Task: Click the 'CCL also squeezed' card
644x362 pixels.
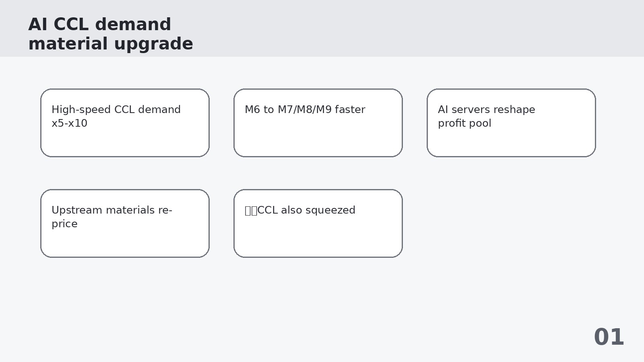Action: 318,223
